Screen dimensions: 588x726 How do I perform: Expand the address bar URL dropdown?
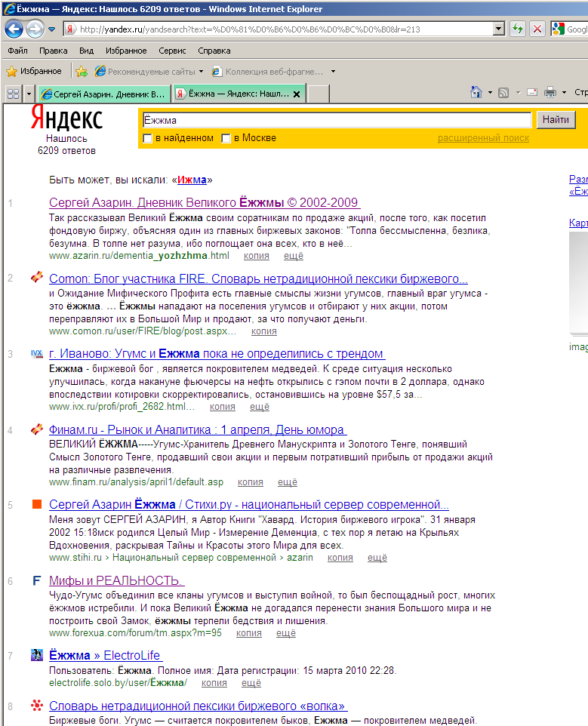(499, 29)
